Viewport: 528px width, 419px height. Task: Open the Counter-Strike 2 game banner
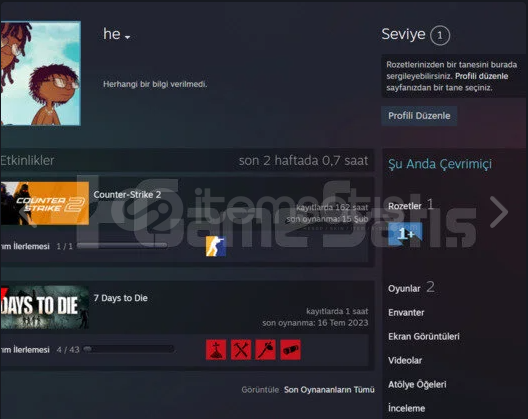coord(44,203)
